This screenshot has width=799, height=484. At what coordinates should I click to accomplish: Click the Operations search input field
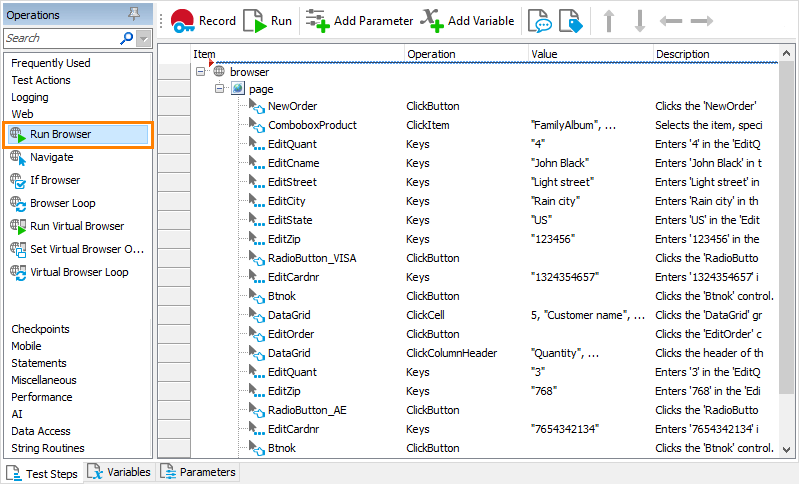point(60,38)
